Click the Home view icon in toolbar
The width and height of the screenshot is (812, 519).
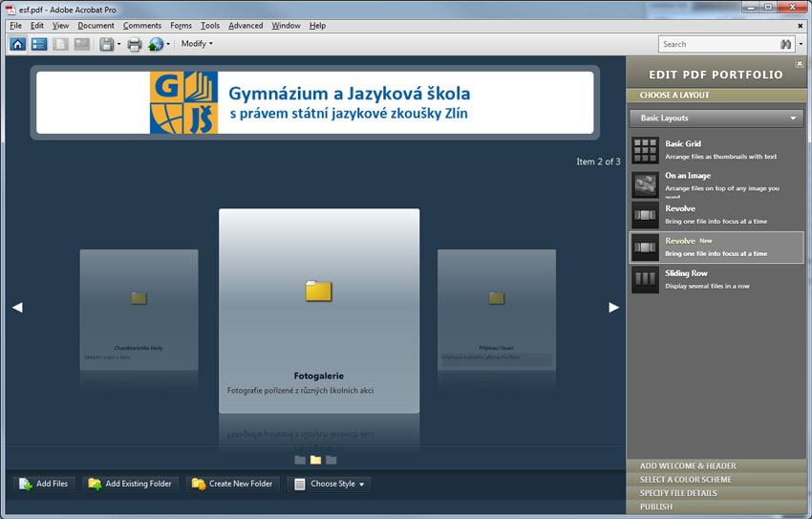coord(18,44)
